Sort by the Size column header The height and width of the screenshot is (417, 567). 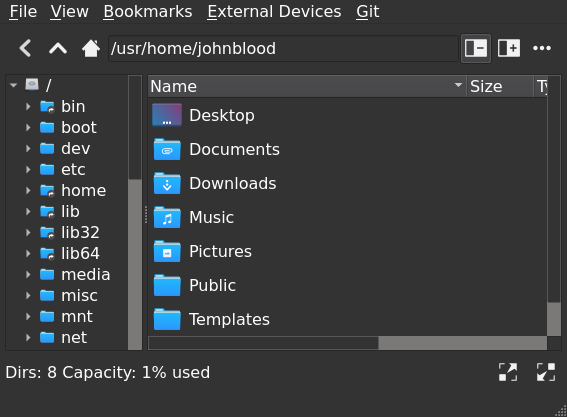click(x=500, y=86)
